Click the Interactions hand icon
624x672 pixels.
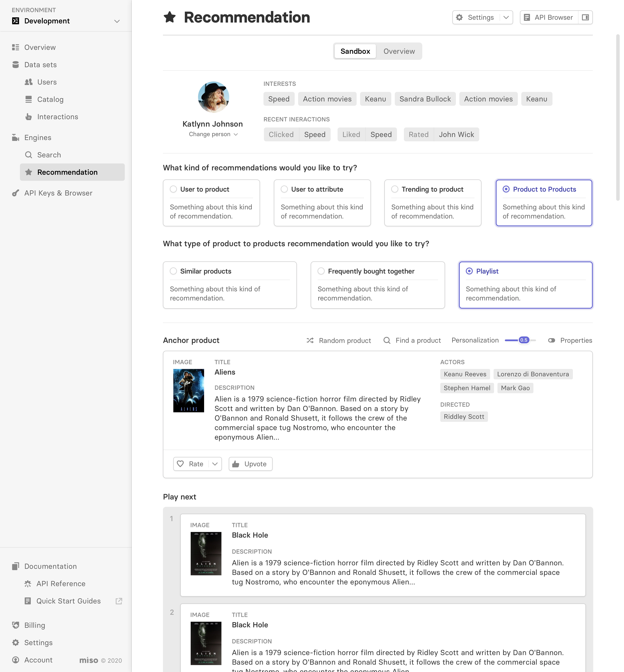coord(29,117)
